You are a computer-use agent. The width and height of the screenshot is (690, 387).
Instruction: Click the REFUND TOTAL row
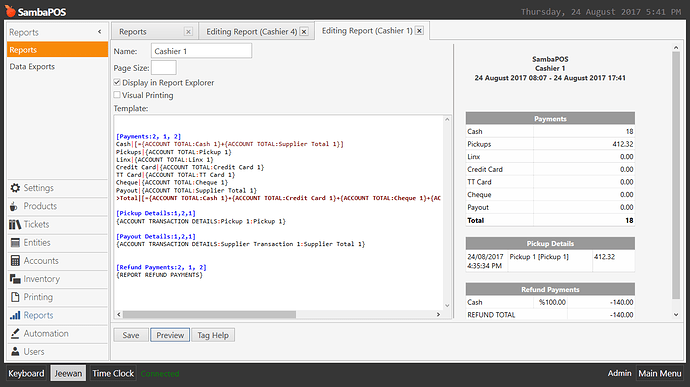click(550, 315)
